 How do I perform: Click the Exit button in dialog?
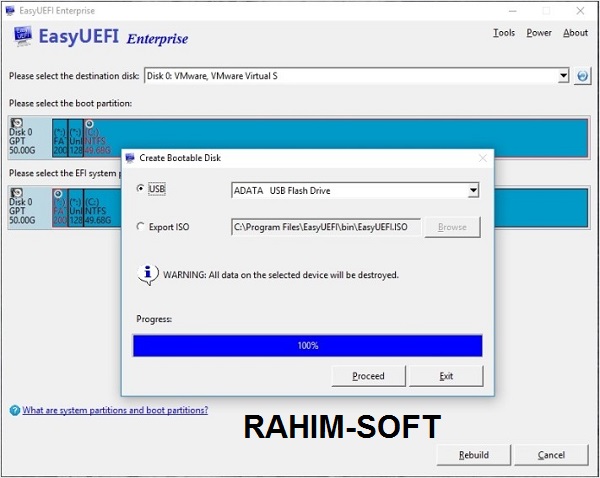click(446, 376)
